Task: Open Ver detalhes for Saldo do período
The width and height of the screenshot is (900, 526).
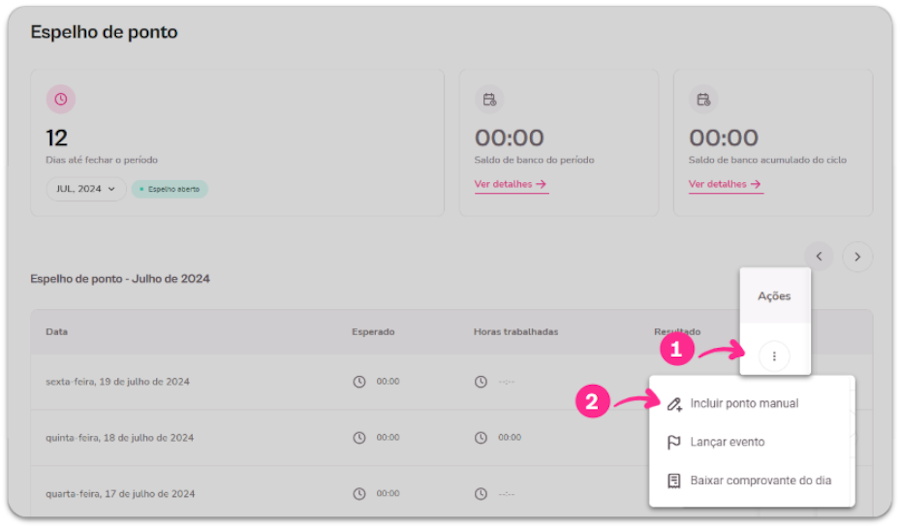Action: pos(511,184)
